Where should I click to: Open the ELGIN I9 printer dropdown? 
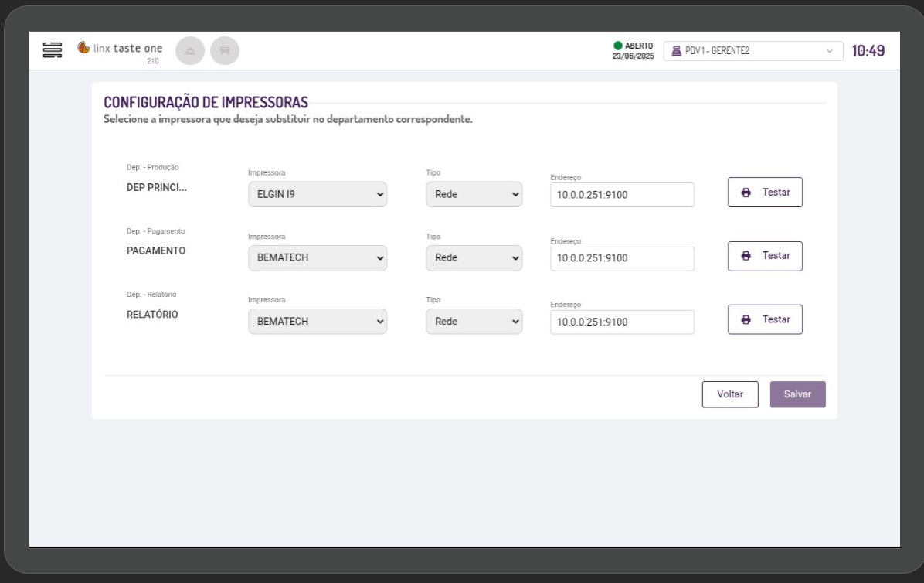pos(318,195)
